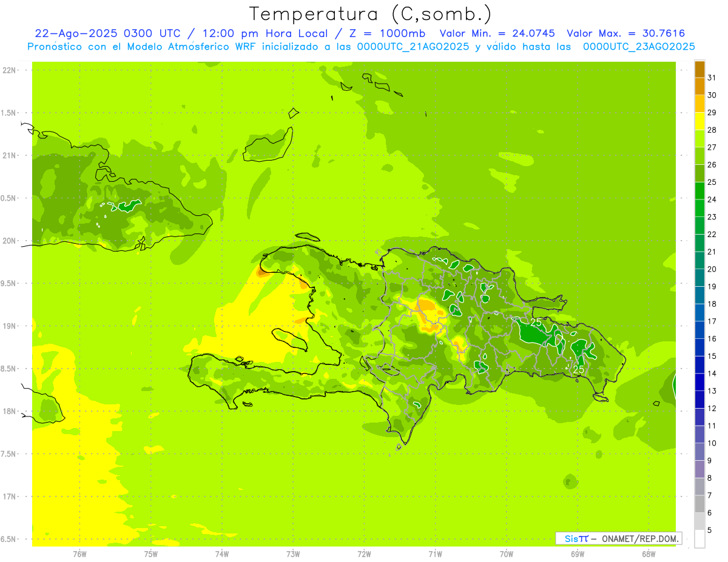Pick the yellow-green swatch between 27 and 28

699,138
